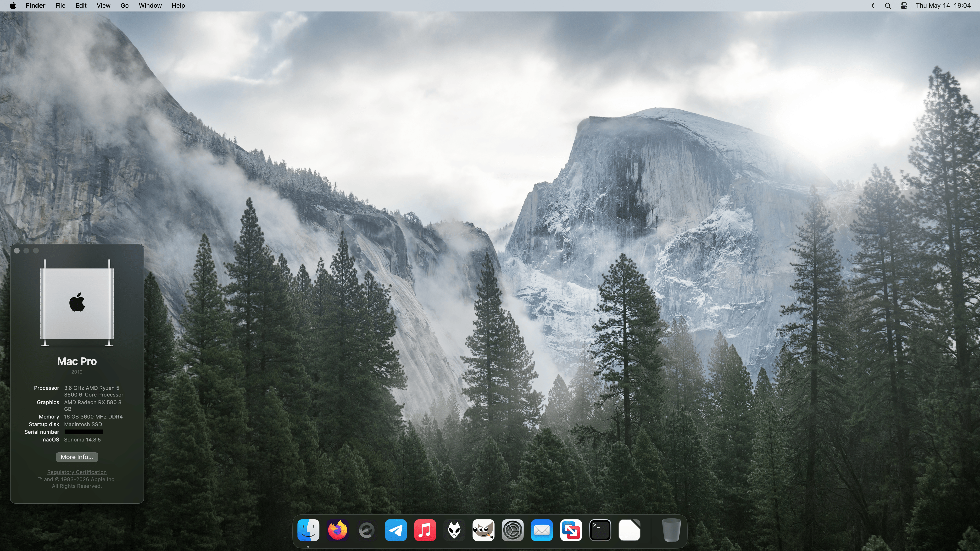980x551 pixels.
Task: Expand hidden menu bar items chevron
Action: click(873, 6)
